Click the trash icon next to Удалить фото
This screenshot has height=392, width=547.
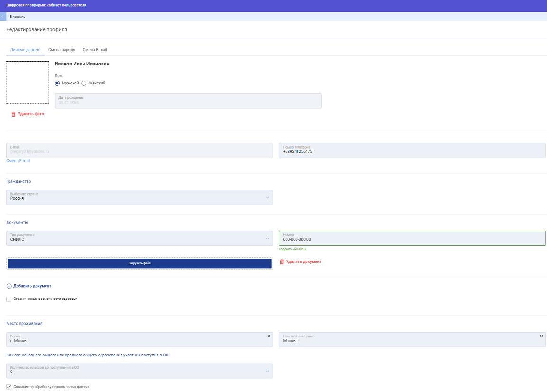point(13,114)
